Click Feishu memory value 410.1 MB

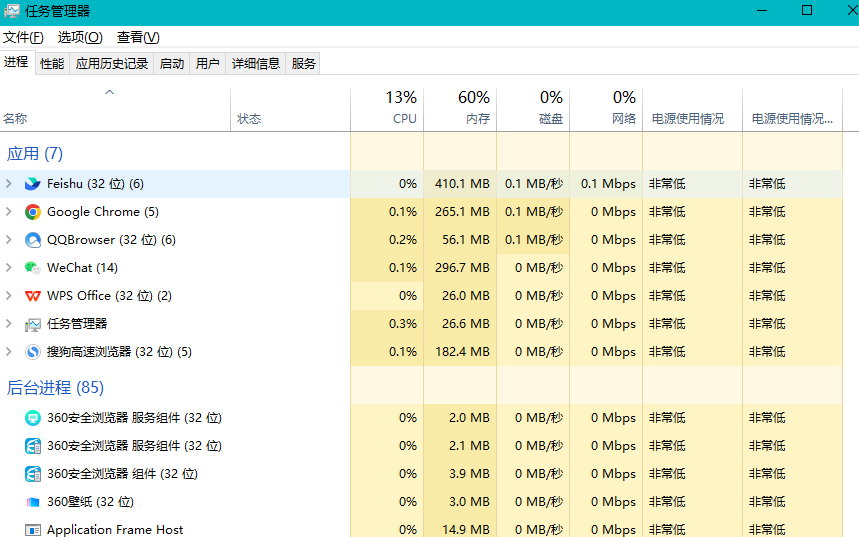(x=462, y=184)
